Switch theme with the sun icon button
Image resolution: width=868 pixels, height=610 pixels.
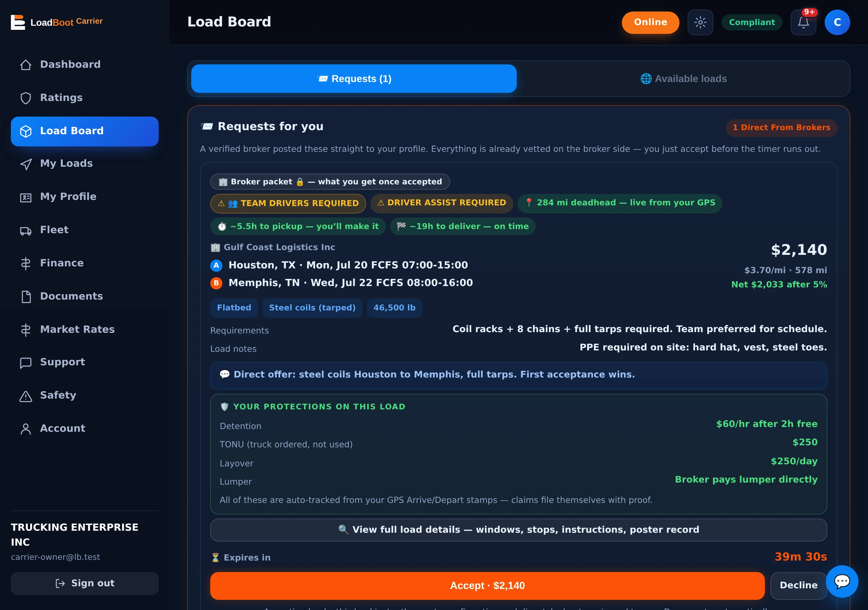coord(700,22)
